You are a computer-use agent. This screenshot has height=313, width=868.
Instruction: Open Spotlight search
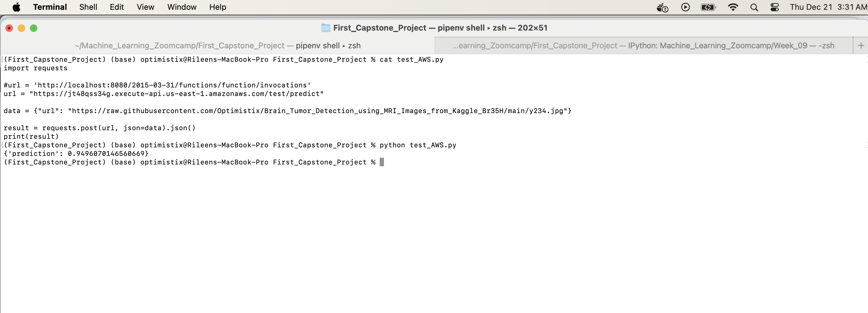point(754,7)
